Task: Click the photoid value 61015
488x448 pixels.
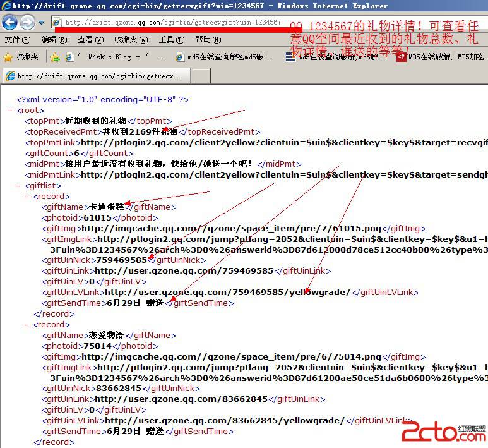Action: click(x=97, y=218)
